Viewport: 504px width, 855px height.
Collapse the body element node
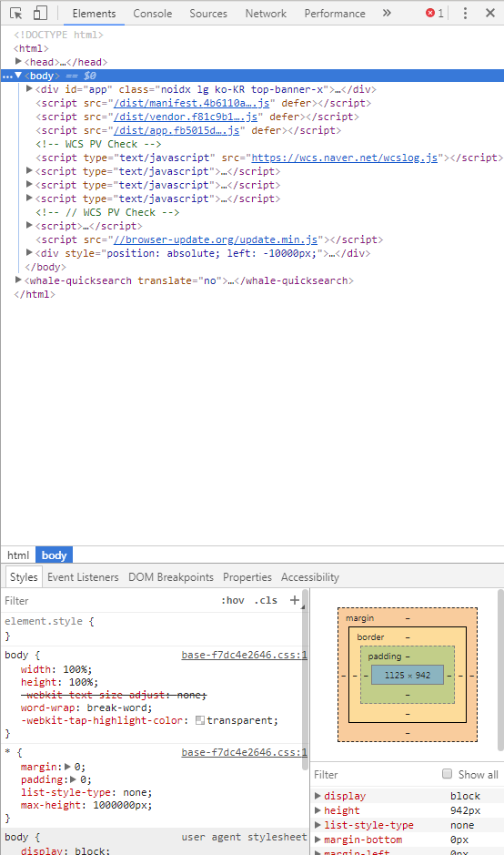(18, 76)
